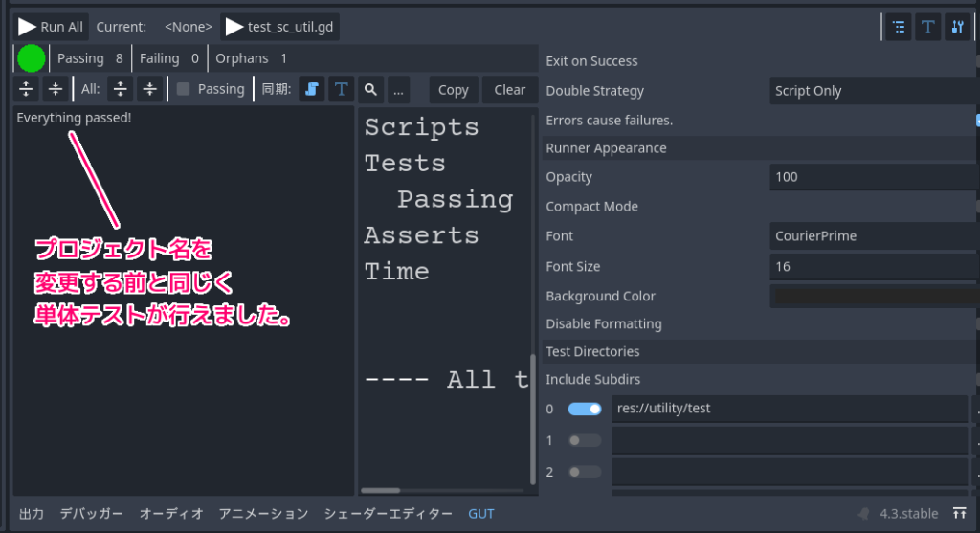Open the test tree view icon
980x533 pixels.
[x=899, y=27]
